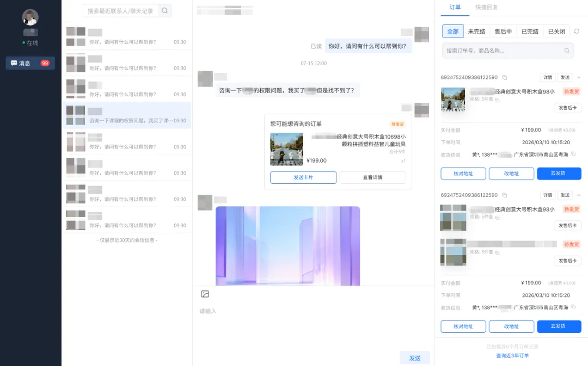Select the 未完结 order filter
This screenshot has height=366, width=588.
476,32
